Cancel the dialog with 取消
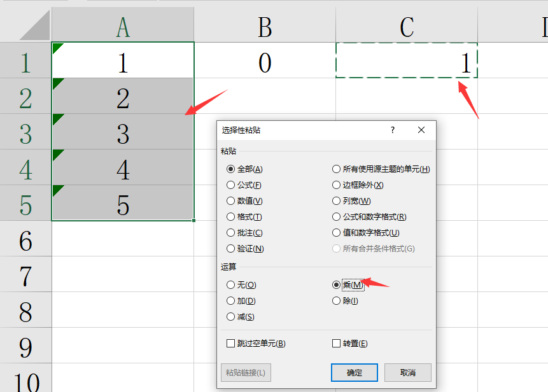 click(x=408, y=372)
